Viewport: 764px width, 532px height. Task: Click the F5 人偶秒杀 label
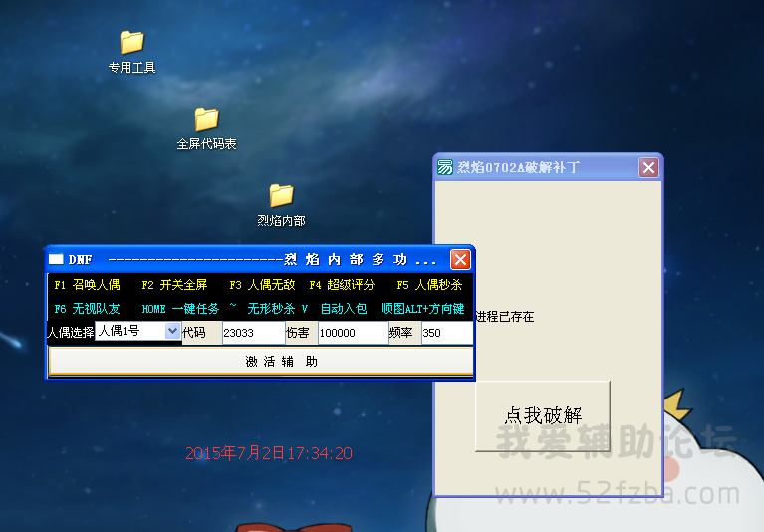429,285
